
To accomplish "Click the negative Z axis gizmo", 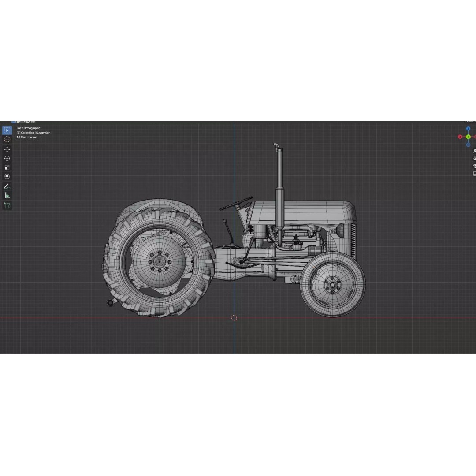I will (x=469, y=145).
